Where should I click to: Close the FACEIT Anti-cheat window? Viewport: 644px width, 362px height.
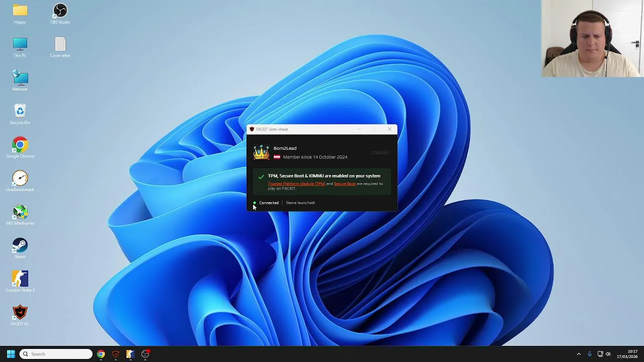[x=389, y=129]
